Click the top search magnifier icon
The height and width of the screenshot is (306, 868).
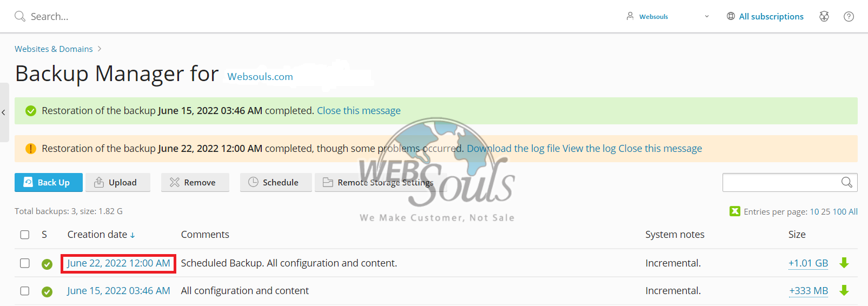coord(20,16)
